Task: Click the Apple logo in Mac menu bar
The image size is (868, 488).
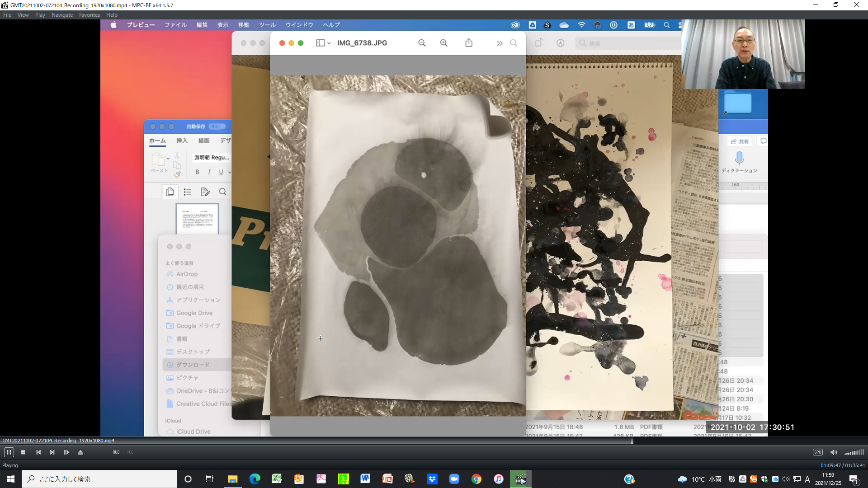Action: 113,25
